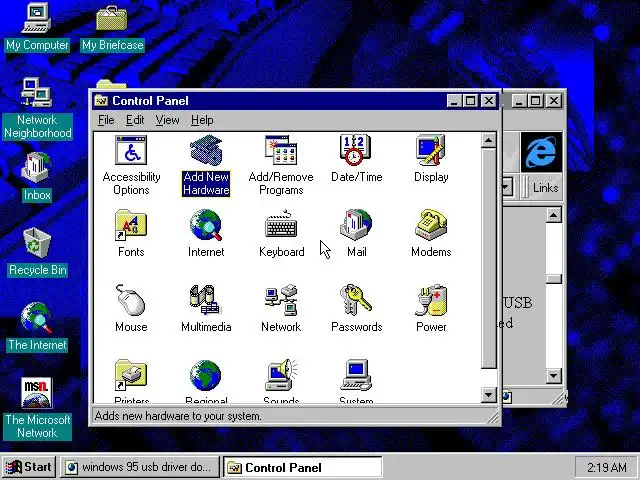Minimize the Control Panel window
This screenshot has width=640, height=480.
(455, 101)
